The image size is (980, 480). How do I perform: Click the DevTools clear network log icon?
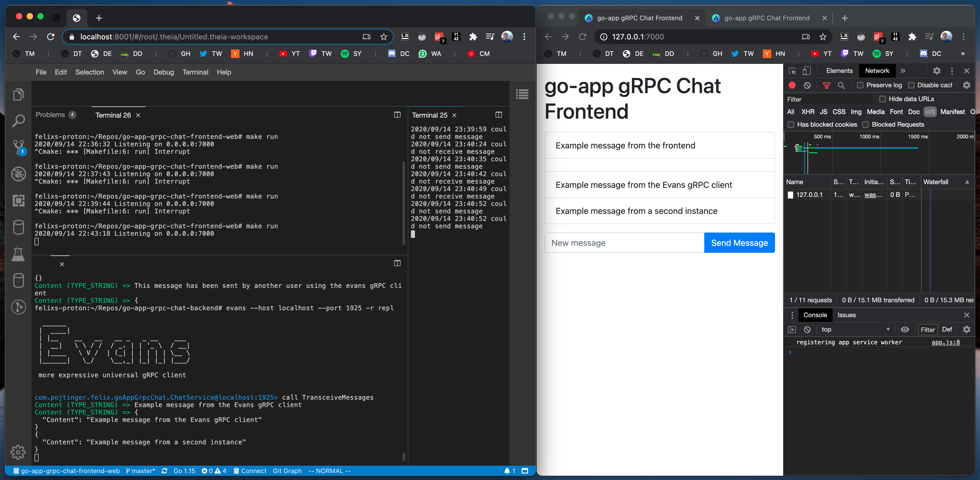coord(807,85)
